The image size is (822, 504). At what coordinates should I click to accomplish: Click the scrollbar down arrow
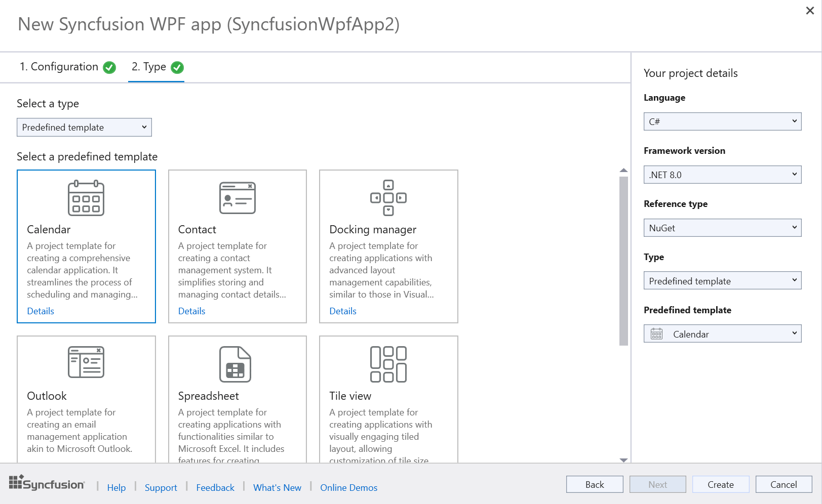point(624,460)
